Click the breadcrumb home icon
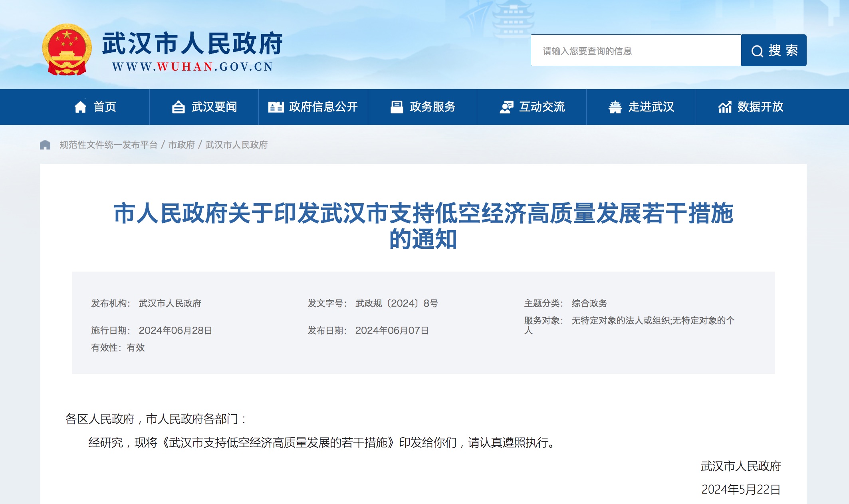The height and width of the screenshot is (504, 849). click(45, 145)
